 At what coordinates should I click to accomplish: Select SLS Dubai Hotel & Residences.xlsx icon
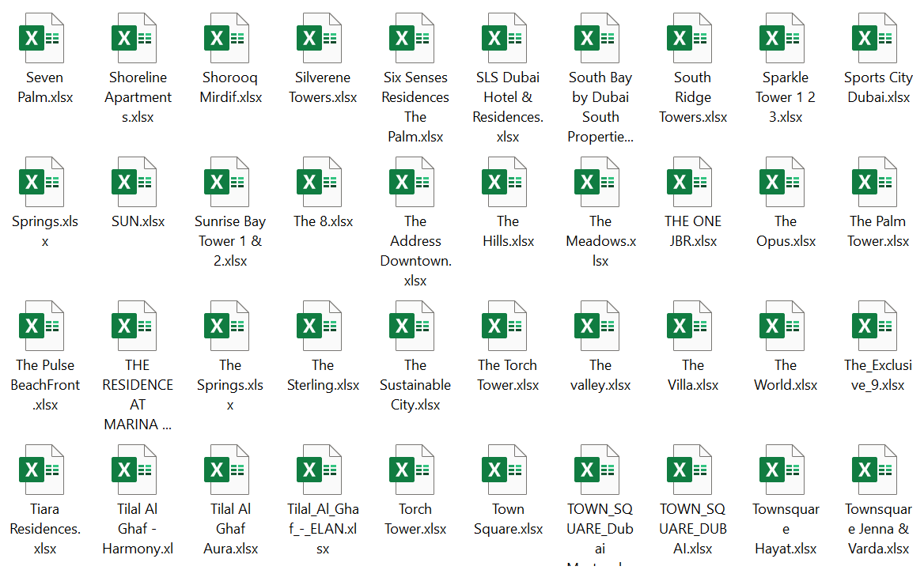tap(507, 38)
